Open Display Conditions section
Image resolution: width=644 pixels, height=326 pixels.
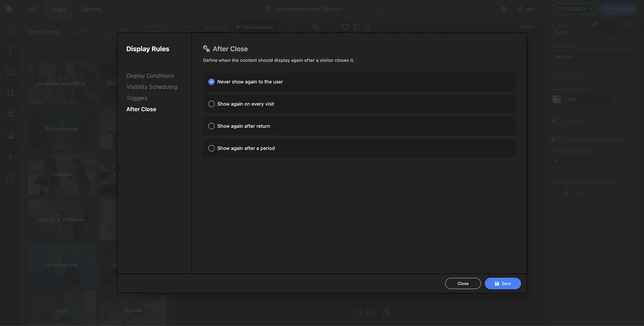[x=150, y=76]
